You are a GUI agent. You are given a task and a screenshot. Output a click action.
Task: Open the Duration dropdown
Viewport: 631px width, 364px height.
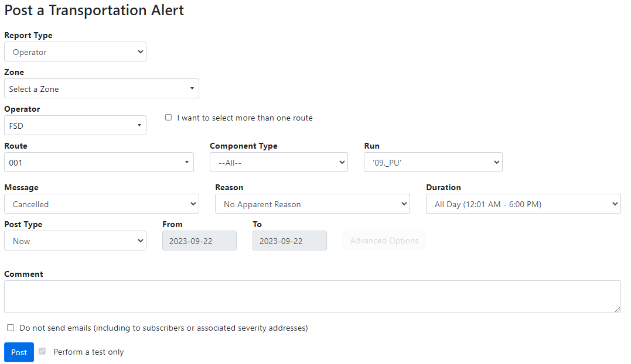pos(523,204)
